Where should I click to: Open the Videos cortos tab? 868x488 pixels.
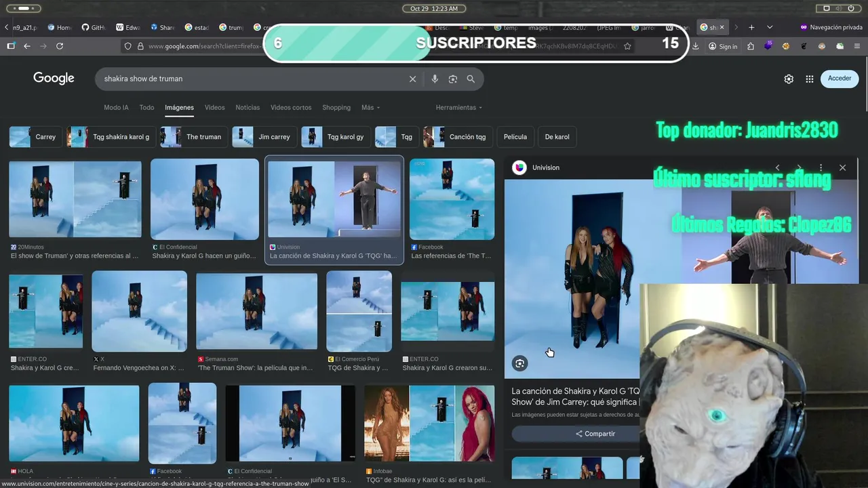click(x=291, y=107)
